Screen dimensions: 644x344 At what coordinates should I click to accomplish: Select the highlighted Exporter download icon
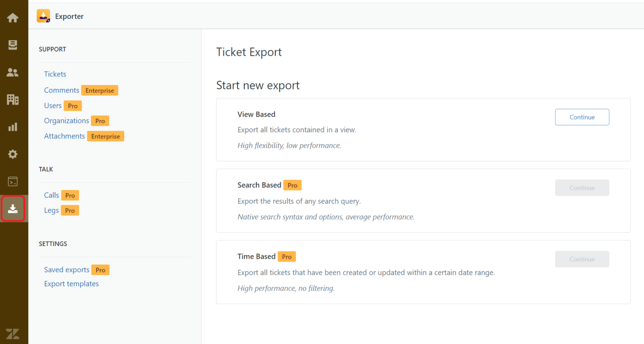click(13, 208)
